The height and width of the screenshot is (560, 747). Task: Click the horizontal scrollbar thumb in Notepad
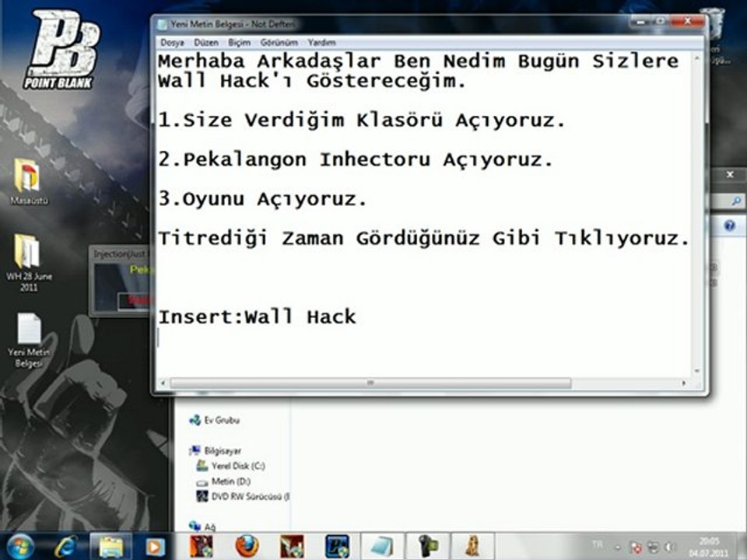[370, 383]
